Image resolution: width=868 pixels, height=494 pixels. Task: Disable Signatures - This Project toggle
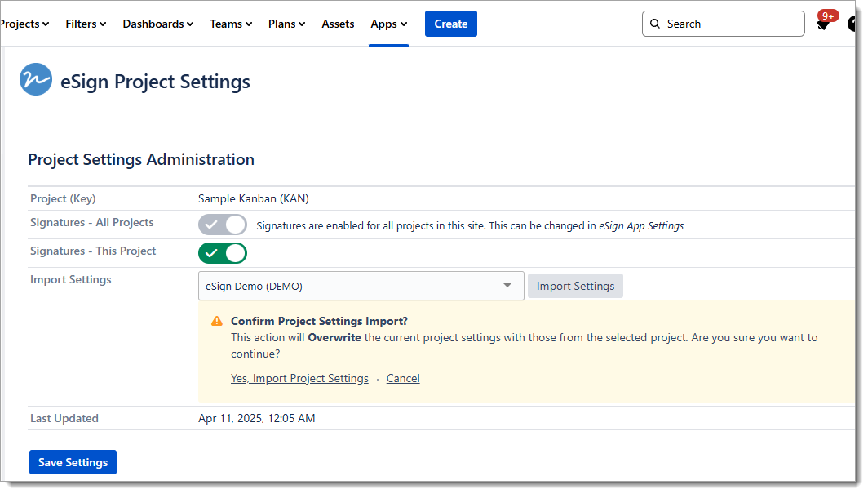222,253
